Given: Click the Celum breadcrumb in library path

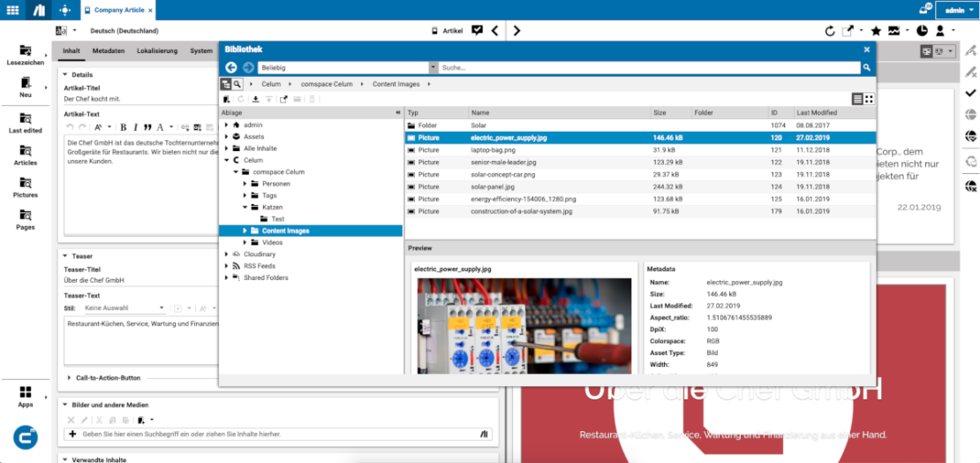Looking at the screenshot, I should (x=271, y=84).
